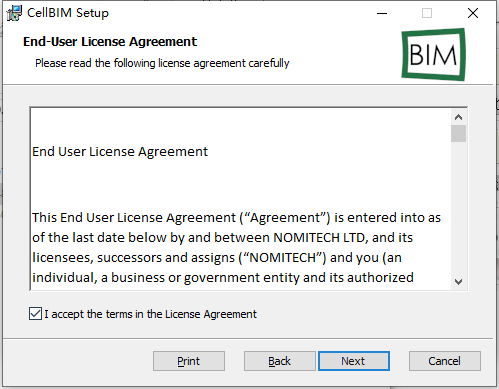The width and height of the screenshot is (499, 389).
Task: Click the bold 'End-User License Agreement' header
Action: (110, 42)
